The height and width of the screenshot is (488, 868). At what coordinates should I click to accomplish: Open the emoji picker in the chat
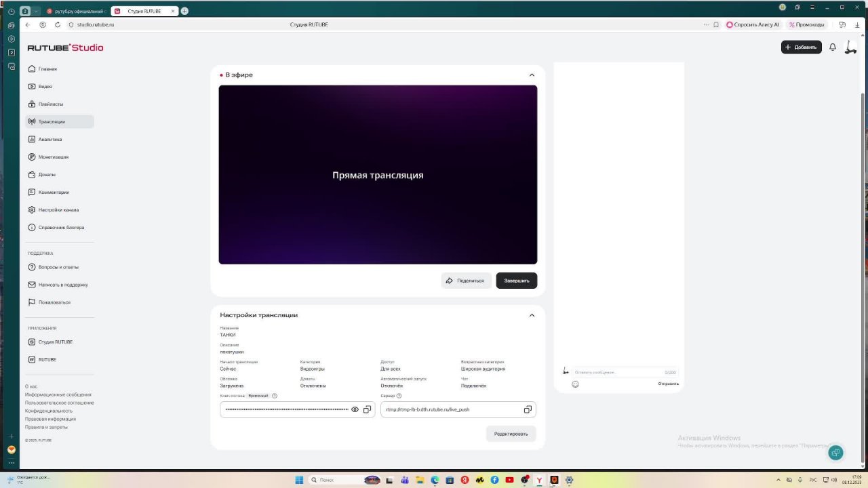[575, 384]
